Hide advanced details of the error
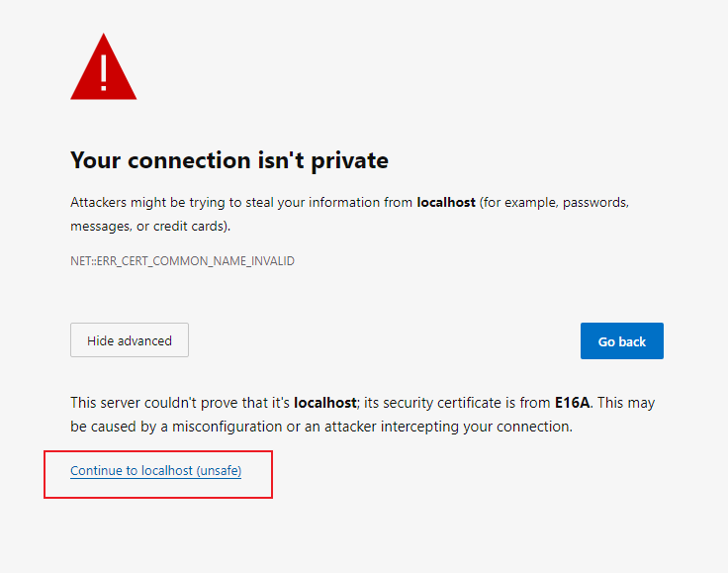Screen dimensions: 728x573 point(130,340)
